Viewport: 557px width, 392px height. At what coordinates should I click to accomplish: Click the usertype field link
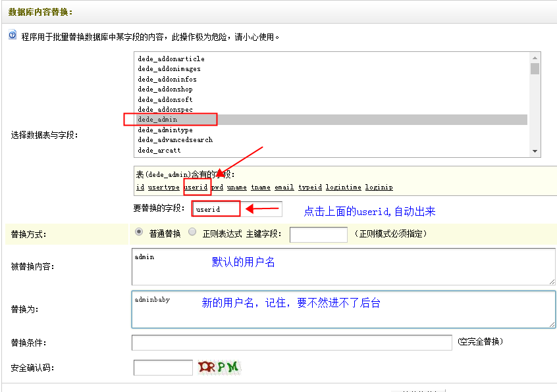tap(163, 187)
